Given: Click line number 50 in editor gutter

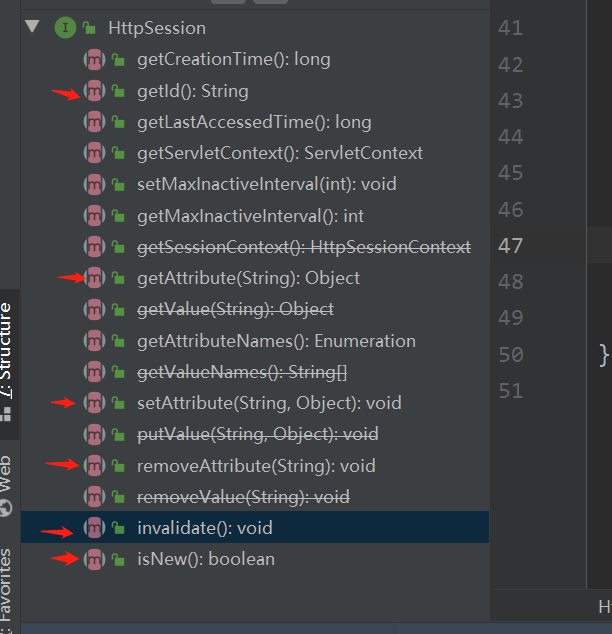Looking at the screenshot, I should 511,355.
